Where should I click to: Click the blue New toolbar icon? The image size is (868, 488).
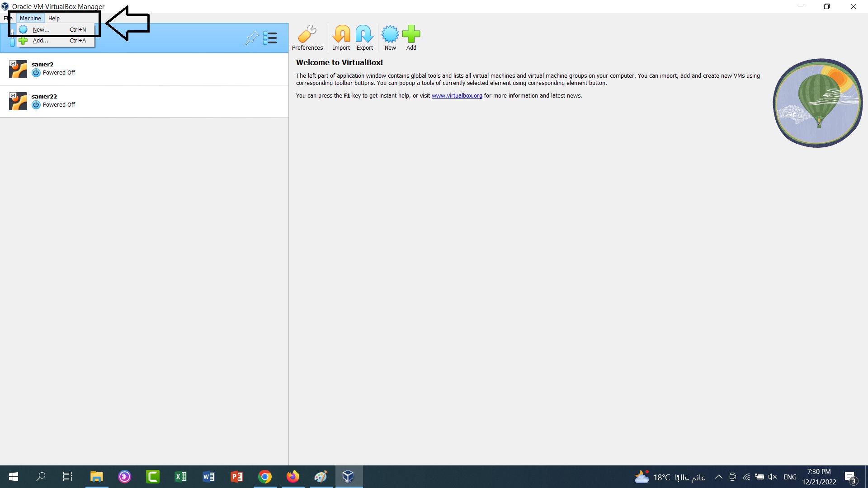pyautogui.click(x=390, y=38)
